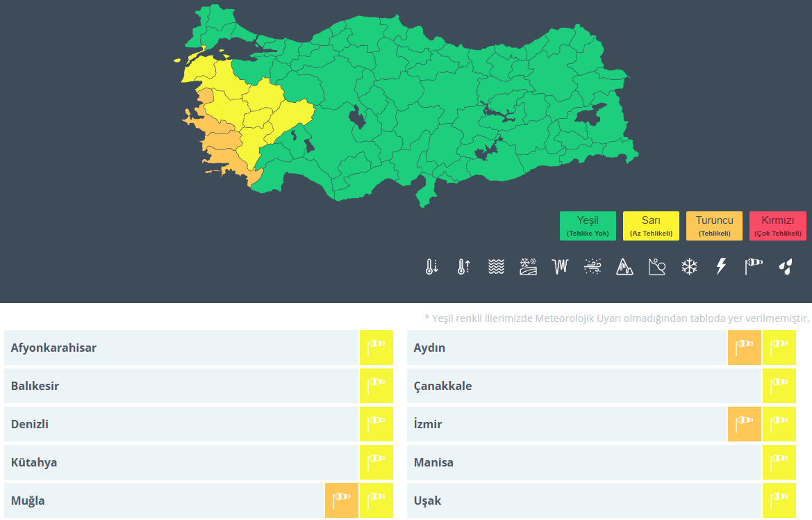The height and width of the screenshot is (520, 812).
Task: Select the Uşak row name
Action: (427, 501)
